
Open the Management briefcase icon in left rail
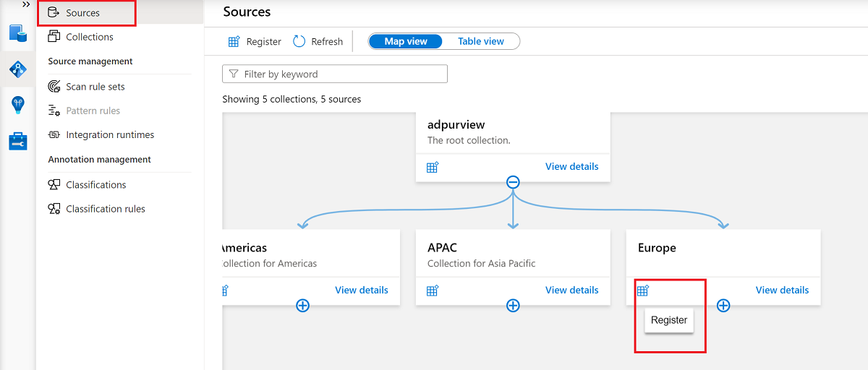tap(18, 141)
